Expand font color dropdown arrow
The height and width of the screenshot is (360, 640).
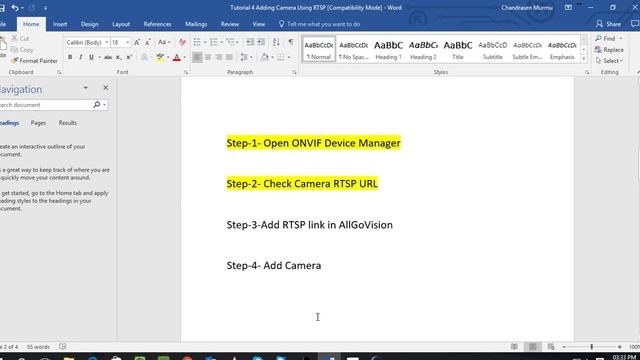(184, 57)
